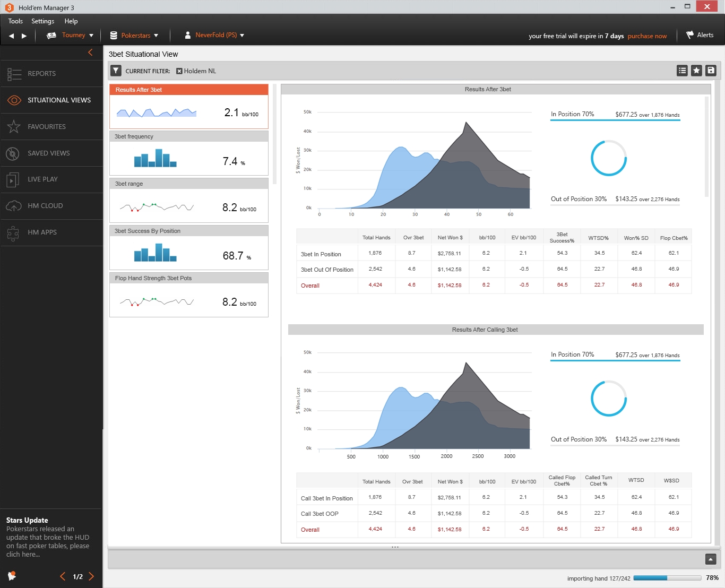Click the Flop Cbet% column header

tap(674, 238)
